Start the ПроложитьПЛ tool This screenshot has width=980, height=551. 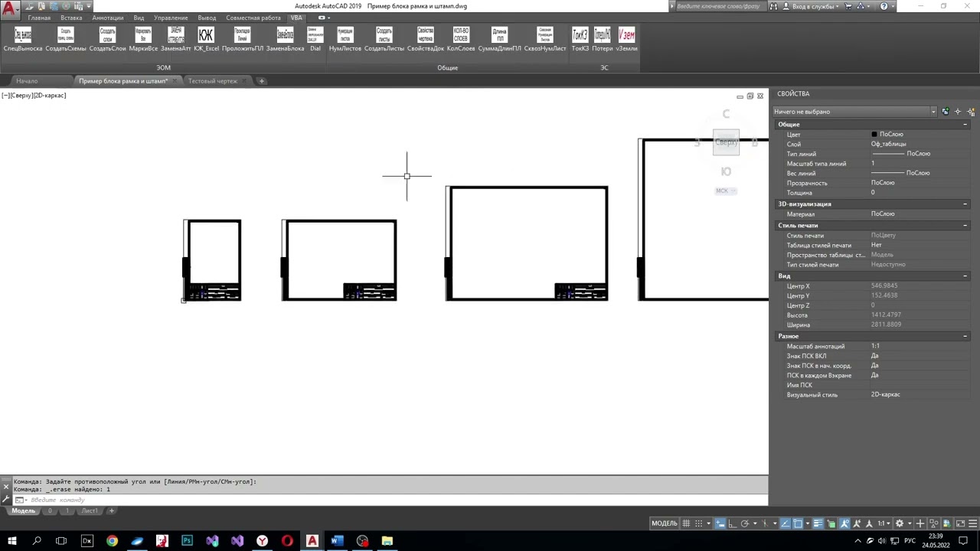pyautogui.click(x=243, y=40)
